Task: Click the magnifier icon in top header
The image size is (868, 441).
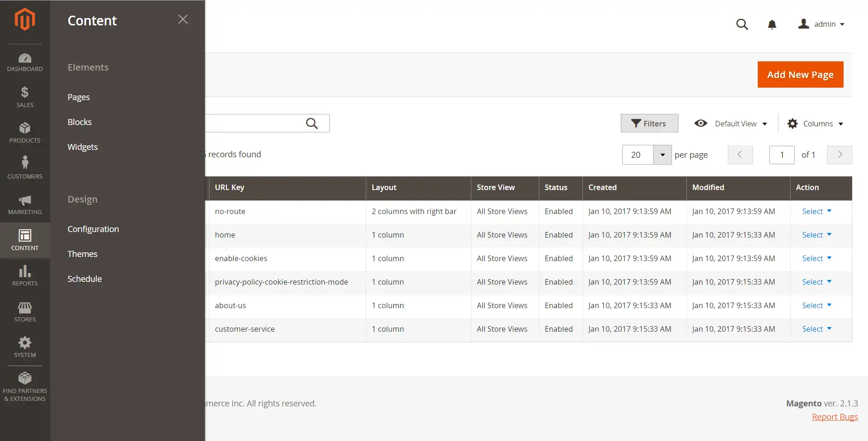Action: (x=742, y=24)
